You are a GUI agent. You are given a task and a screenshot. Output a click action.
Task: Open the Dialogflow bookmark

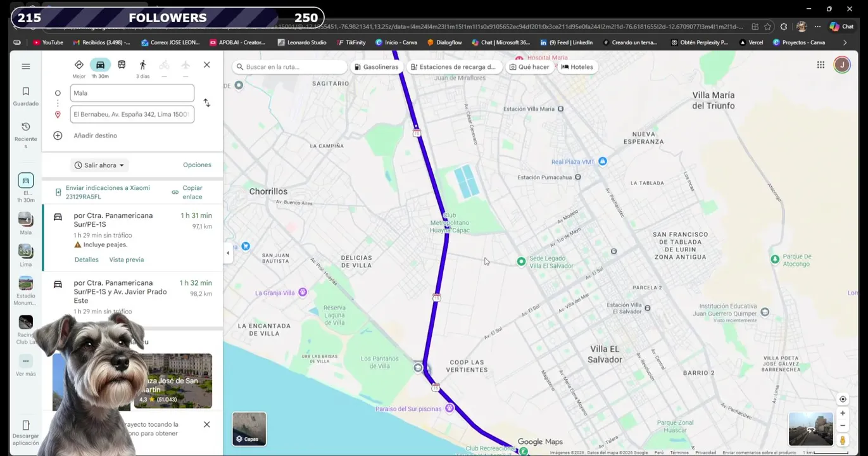click(x=444, y=42)
